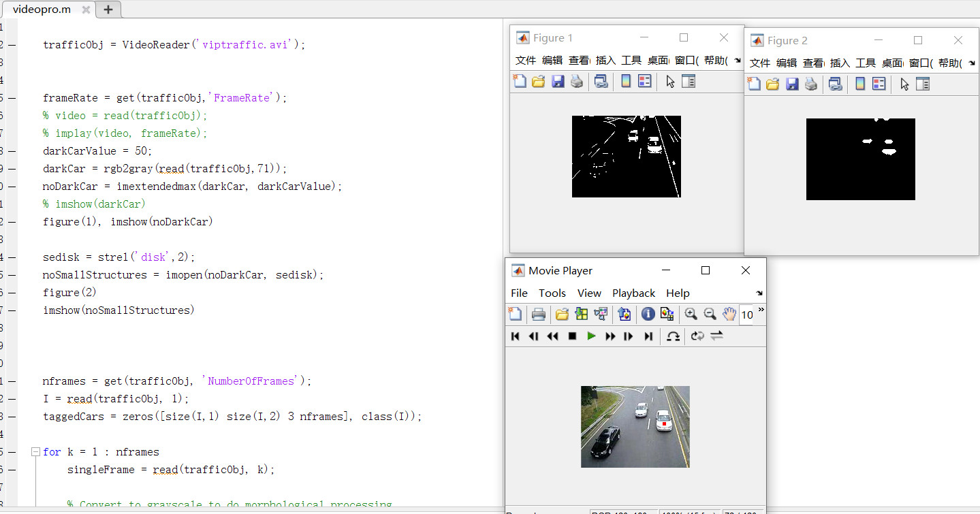Click Save icon in Figure 2 toolbar
This screenshot has width=980, height=514.
pos(792,84)
